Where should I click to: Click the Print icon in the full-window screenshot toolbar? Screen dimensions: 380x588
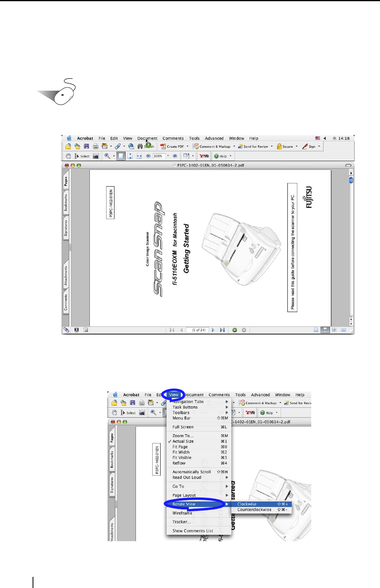pos(95,147)
